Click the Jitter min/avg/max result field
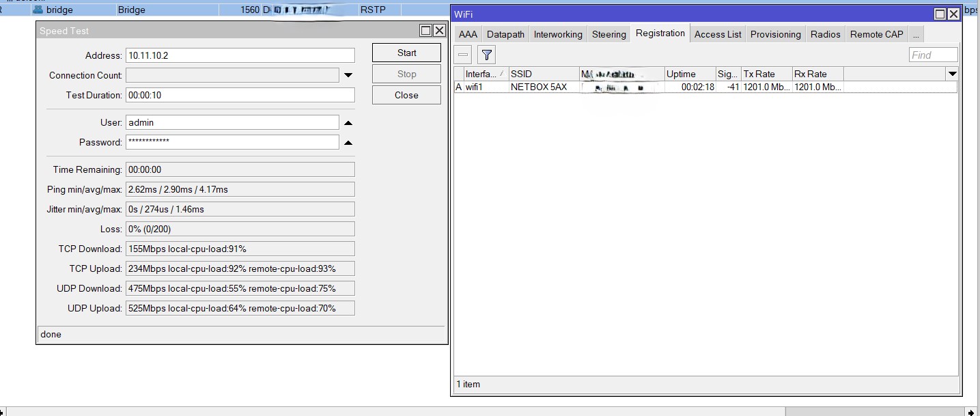 (240, 209)
